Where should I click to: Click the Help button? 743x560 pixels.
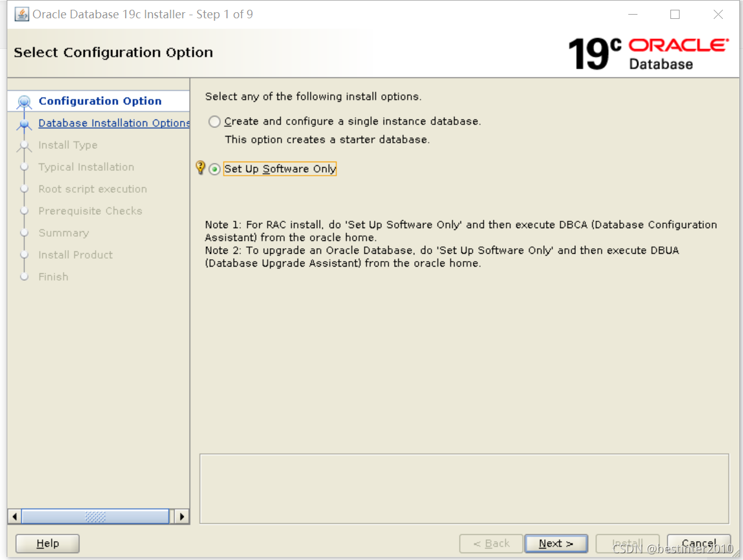tap(48, 544)
